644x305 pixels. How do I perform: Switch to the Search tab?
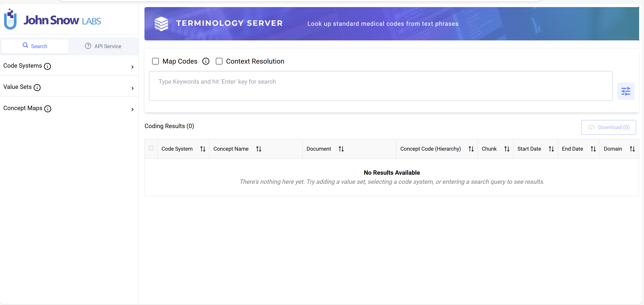pos(35,46)
